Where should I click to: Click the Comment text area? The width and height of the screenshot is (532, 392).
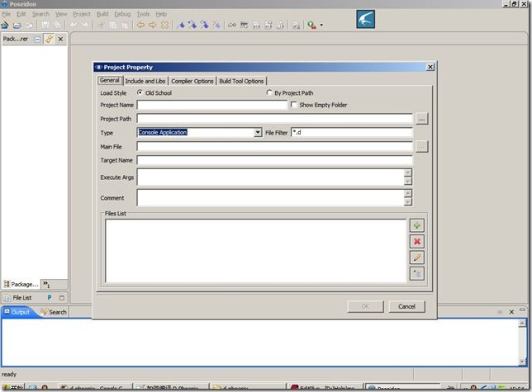[271, 197]
